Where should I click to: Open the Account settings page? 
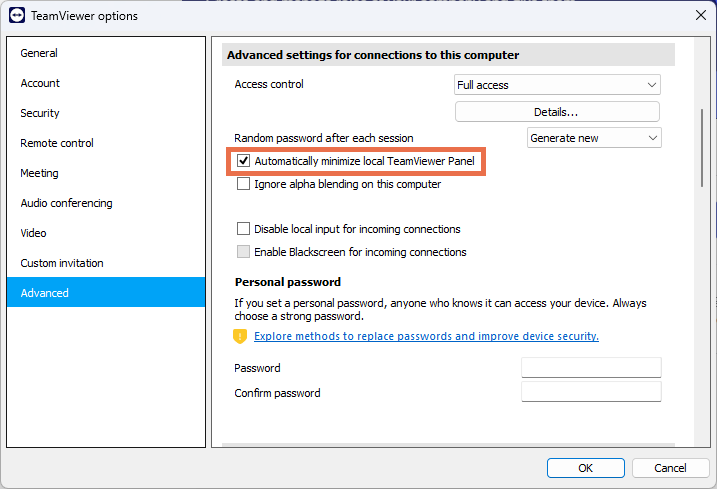pyautogui.click(x=40, y=83)
